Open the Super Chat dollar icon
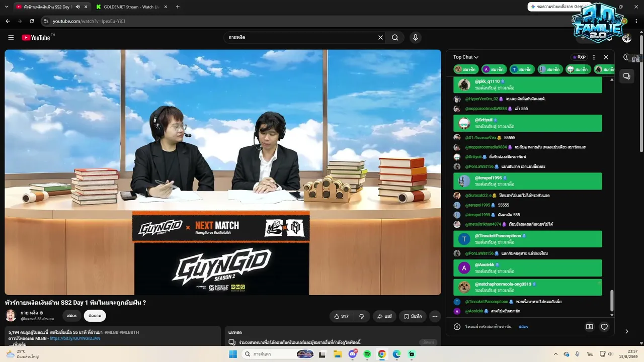Viewport: 644px width, 362px height. (x=590, y=327)
